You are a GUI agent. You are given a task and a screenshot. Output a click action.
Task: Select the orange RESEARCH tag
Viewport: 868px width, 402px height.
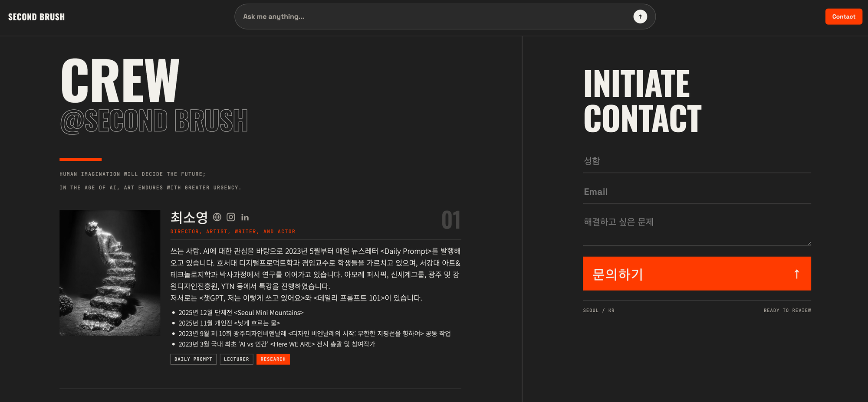tap(273, 359)
